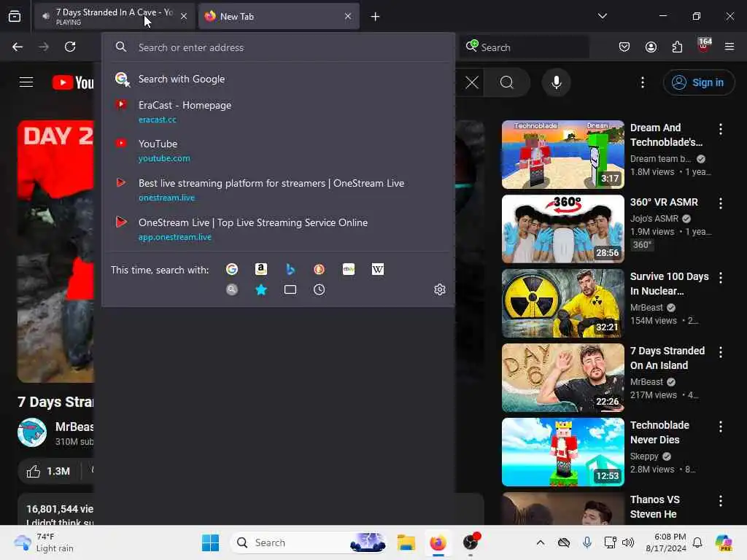Click the Firefox toolbar Search box
The image size is (747, 560).
click(525, 47)
